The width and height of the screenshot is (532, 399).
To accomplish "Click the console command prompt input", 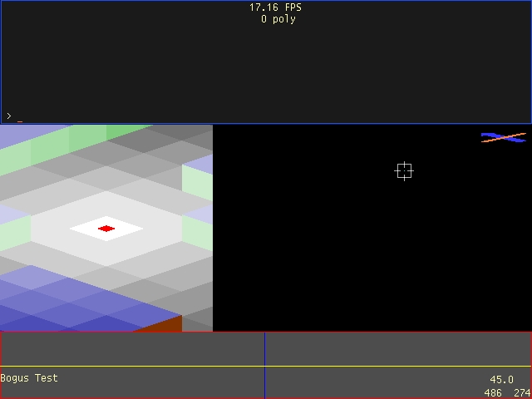I will 266,116.
